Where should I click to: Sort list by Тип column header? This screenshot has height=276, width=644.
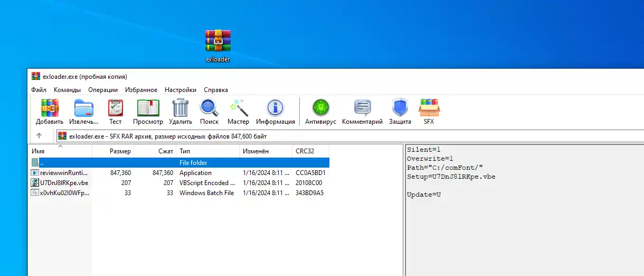click(208, 151)
